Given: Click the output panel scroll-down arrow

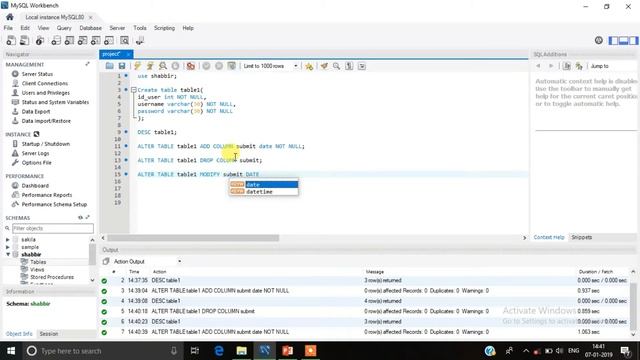Looking at the screenshot, I should [633, 334].
